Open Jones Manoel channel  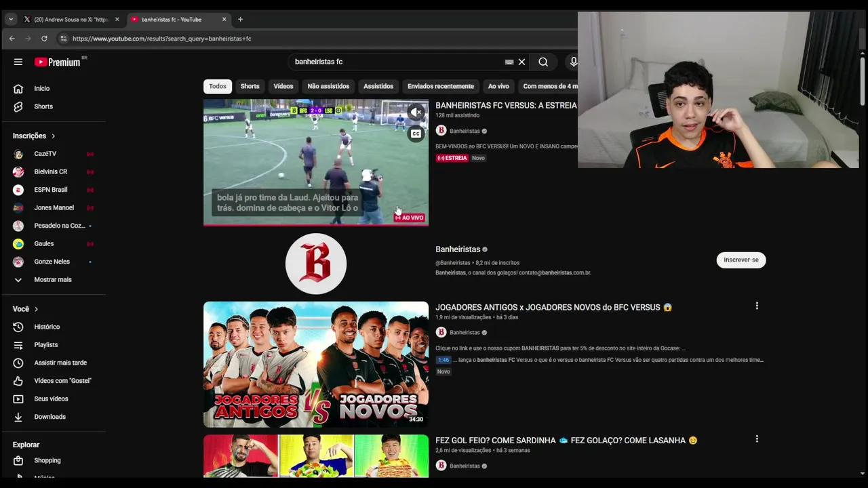(x=53, y=207)
